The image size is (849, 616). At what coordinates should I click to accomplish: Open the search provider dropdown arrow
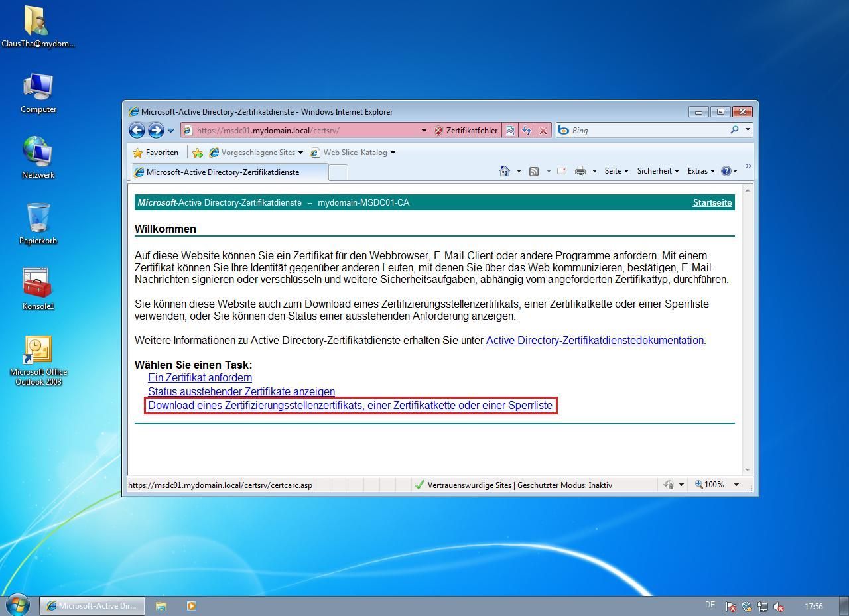point(748,130)
